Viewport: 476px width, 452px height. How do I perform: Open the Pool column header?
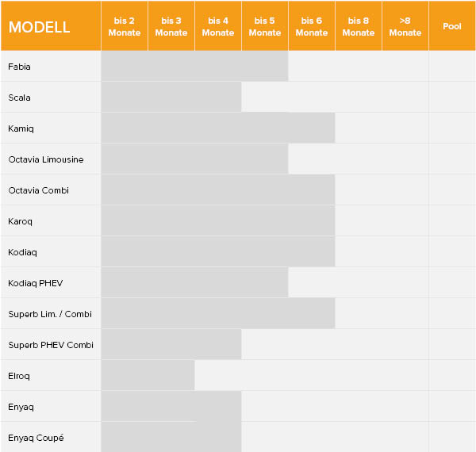click(452, 26)
